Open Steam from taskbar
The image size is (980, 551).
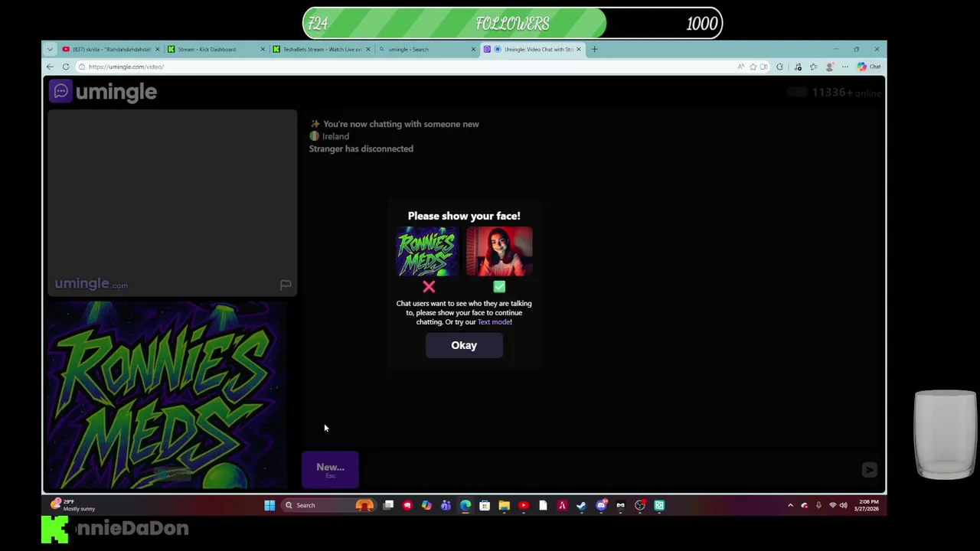click(x=581, y=505)
